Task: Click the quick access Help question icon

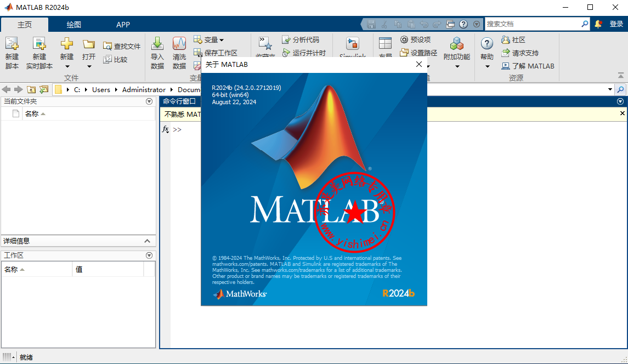Action: (x=463, y=25)
